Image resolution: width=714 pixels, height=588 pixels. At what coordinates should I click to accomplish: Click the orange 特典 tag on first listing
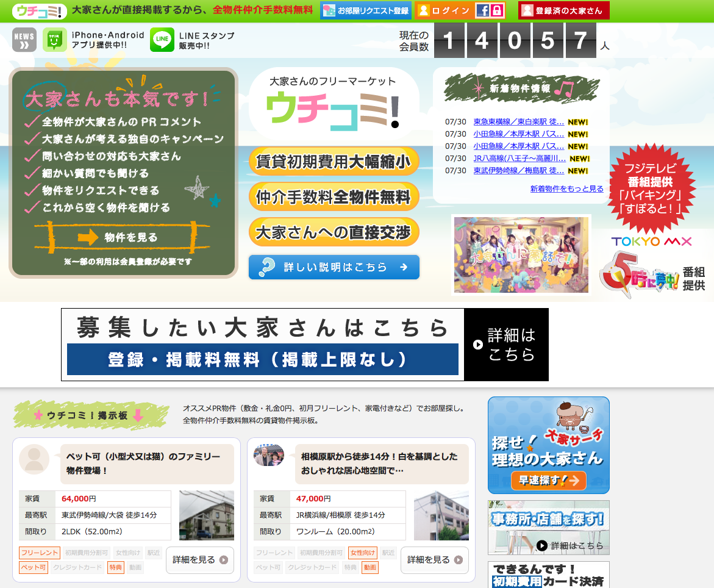pos(116,567)
